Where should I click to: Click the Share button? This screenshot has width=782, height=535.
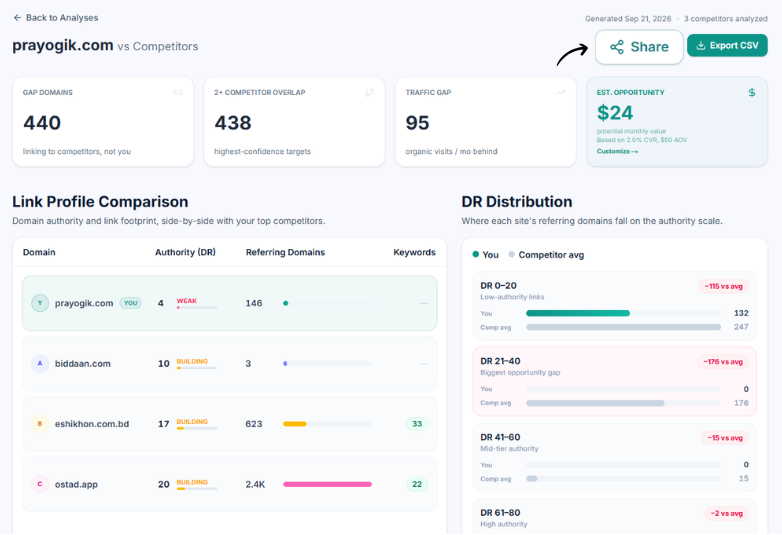click(x=639, y=47)
